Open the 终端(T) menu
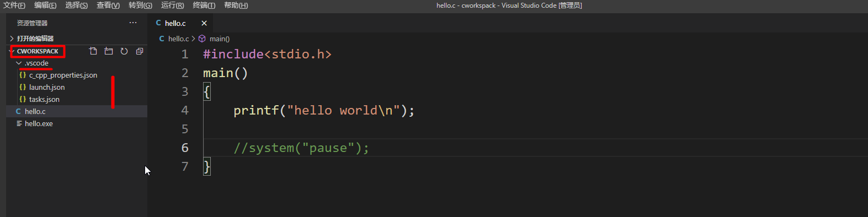The height and width of the screenshot is (217, 868). point(204,6)
